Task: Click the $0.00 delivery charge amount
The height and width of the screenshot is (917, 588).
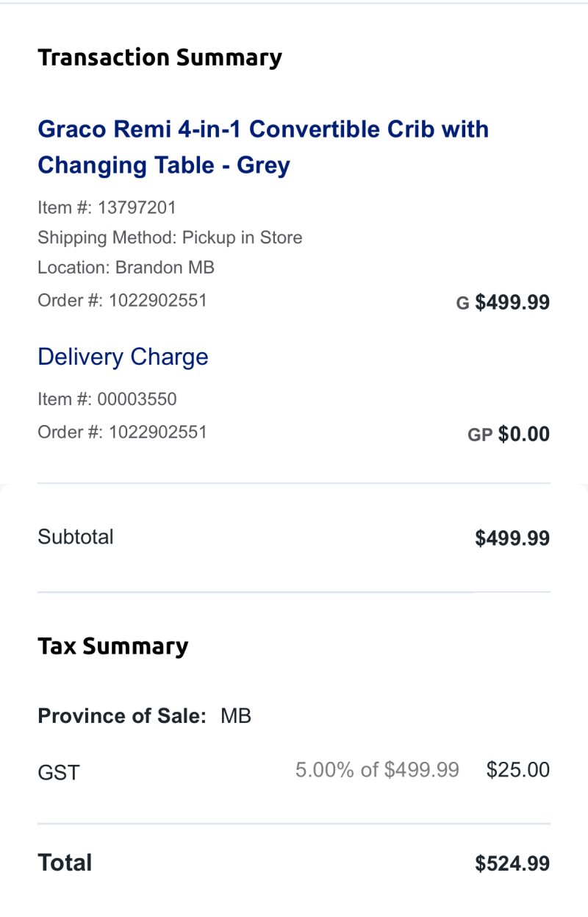Action: [x=523, y=434]
